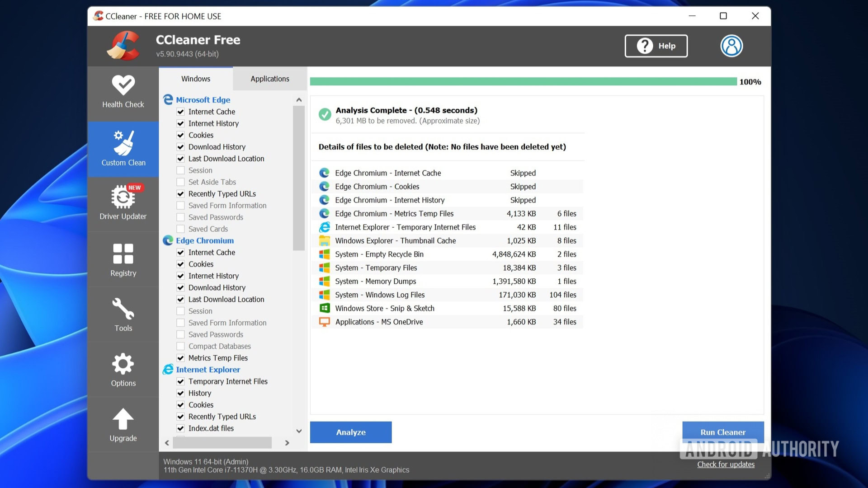
Task: Click the Windows Explorer Thumbnail Cache folder icon
Action: click(x=324, y=241)
